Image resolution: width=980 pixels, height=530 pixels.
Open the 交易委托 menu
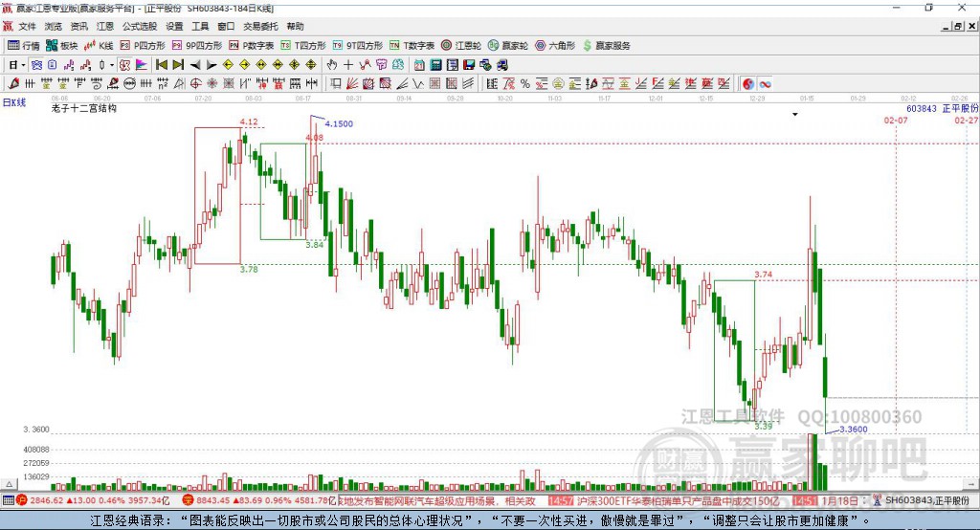pyautogui.click(x=260, y=26)
